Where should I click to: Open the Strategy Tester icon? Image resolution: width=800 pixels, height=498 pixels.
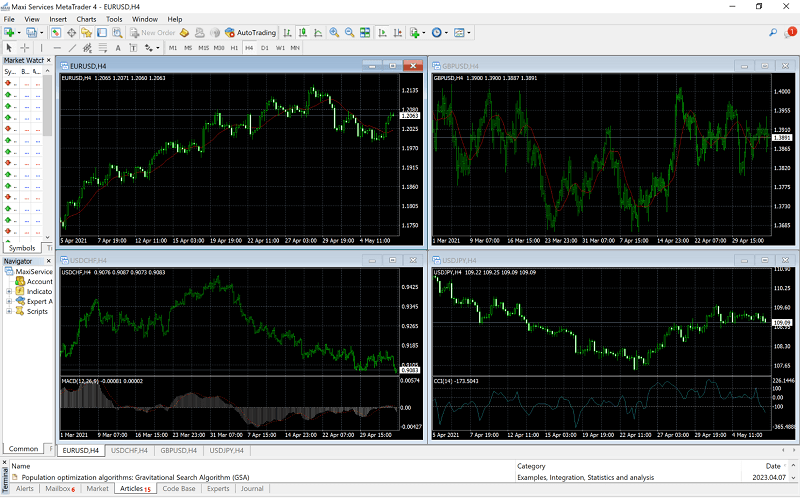(x=117, y=33)
